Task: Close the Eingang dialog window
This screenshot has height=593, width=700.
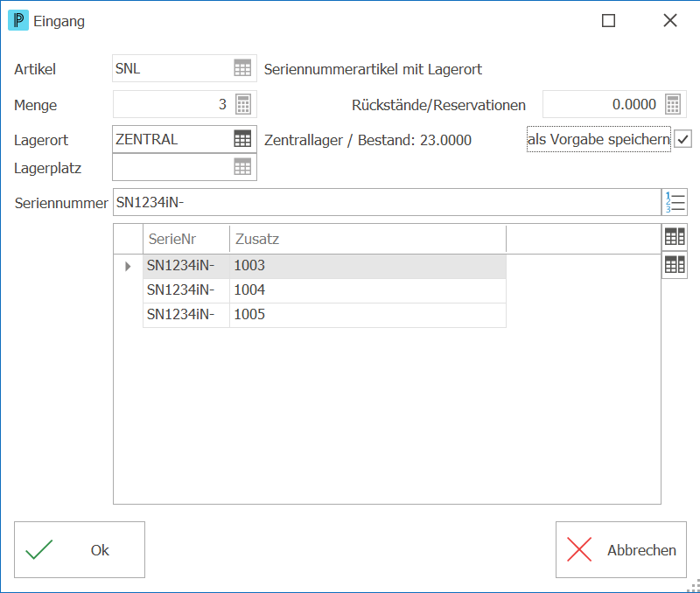Action: pos(670,20)
